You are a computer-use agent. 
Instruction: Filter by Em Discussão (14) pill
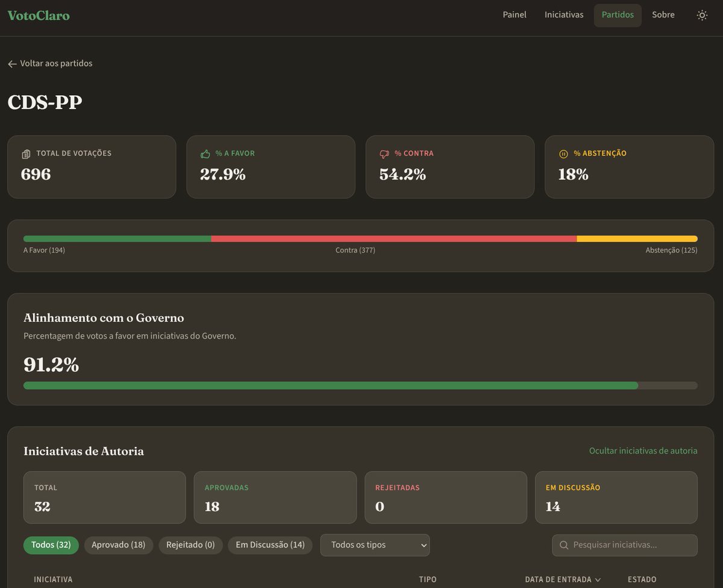pyautogui.click(x=270, y=545)
